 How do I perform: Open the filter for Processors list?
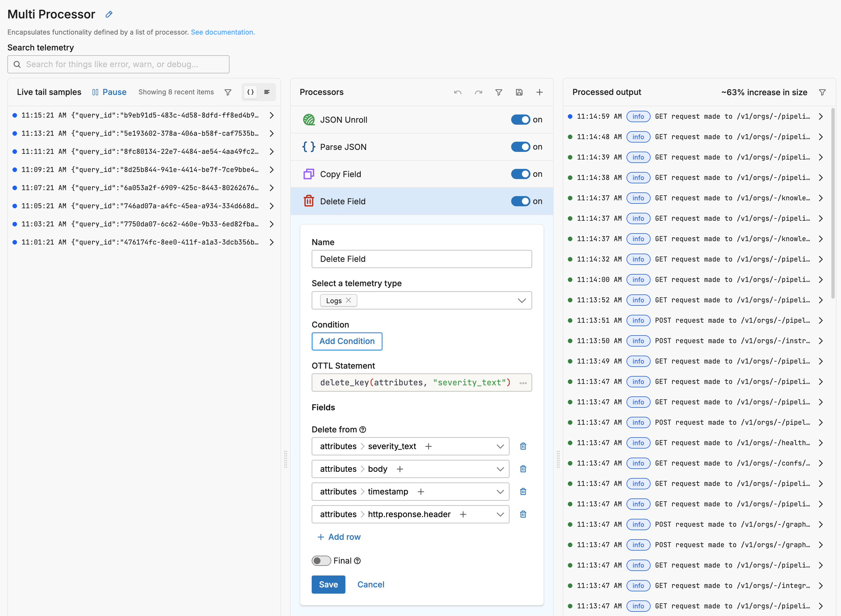499,92
